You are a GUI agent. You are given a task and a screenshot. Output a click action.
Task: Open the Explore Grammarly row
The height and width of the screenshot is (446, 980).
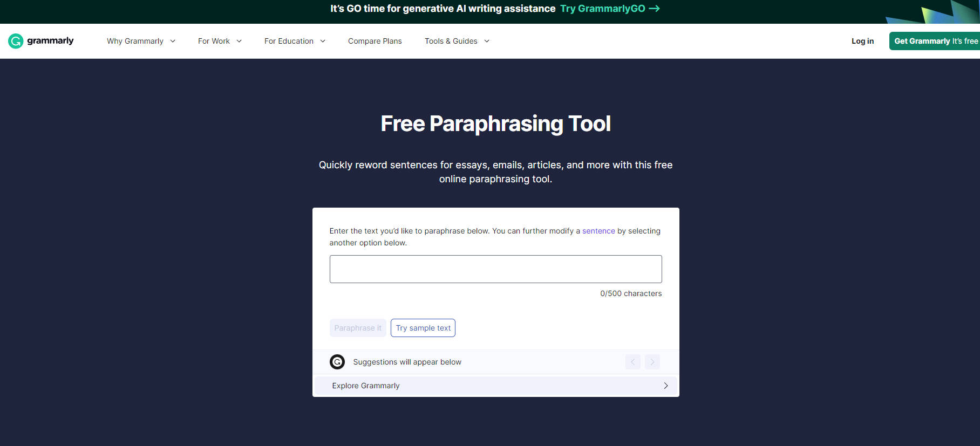495,386
